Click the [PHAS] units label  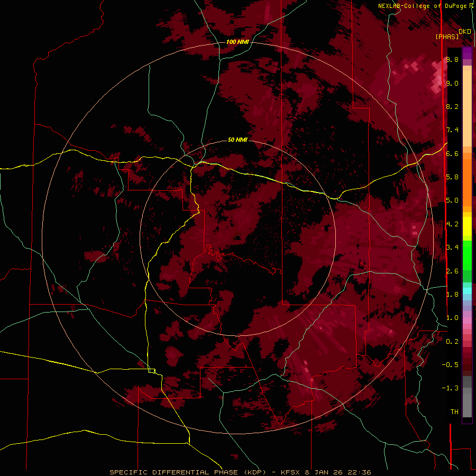pyautogui.click(x=447, y=36)
